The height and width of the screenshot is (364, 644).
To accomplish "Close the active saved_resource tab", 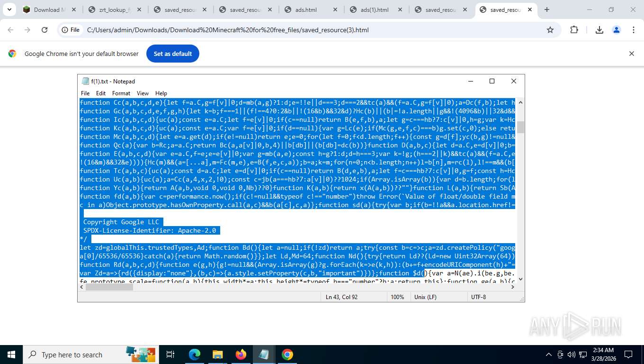I will click(x=530, y=9).
